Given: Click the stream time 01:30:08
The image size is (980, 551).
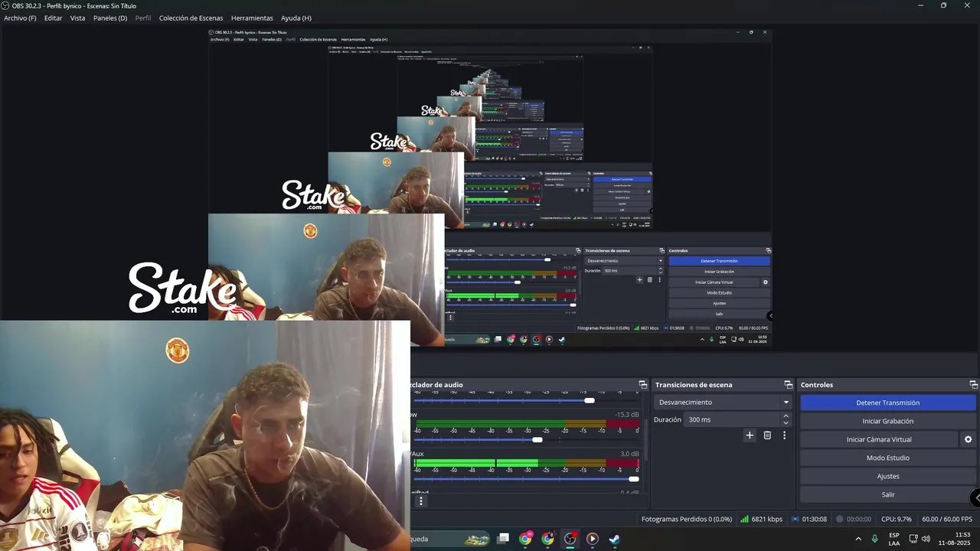Looking at the screenshot, I should 815,519.
